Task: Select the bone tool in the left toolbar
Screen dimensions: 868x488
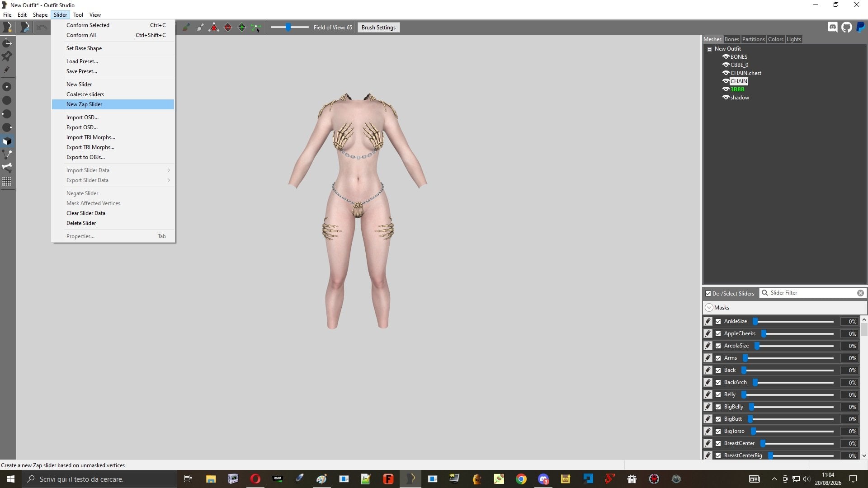Action: (7, 168)
